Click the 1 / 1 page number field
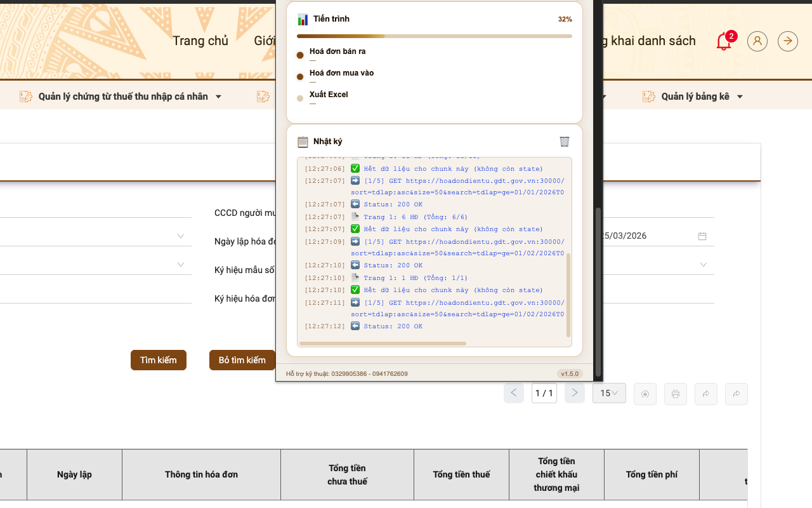812x508 pixels. pos(544,393)
